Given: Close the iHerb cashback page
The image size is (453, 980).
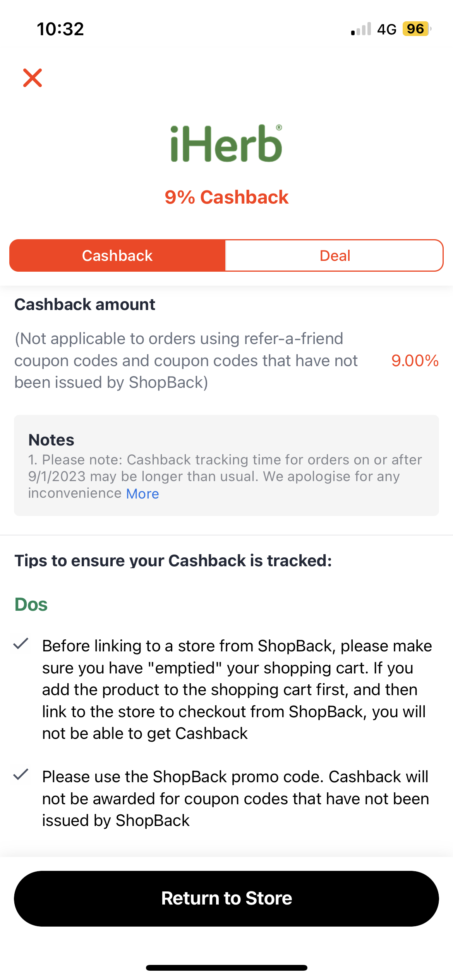Looking at the screenshot, I should point(33,78).
